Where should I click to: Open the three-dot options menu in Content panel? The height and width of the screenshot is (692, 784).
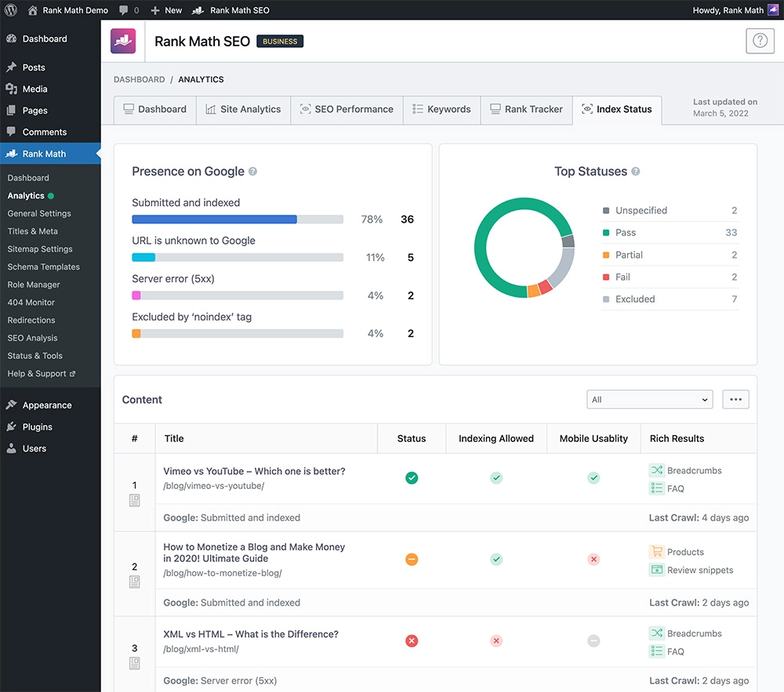click(735, 399)
